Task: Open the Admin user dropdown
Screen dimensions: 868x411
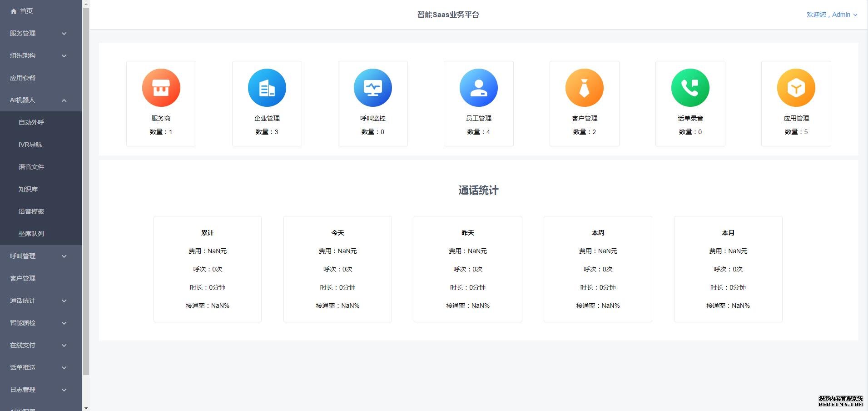Action: (832, 15)
